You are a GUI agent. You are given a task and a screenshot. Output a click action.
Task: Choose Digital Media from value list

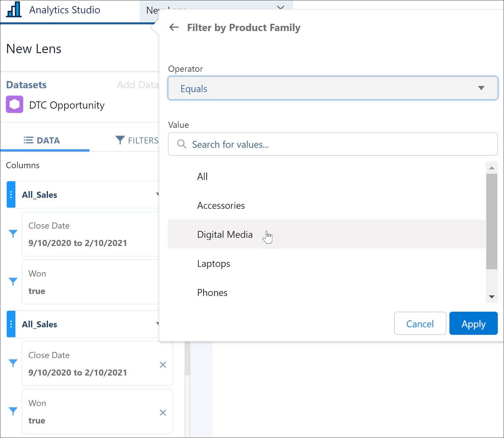[327, 234]
